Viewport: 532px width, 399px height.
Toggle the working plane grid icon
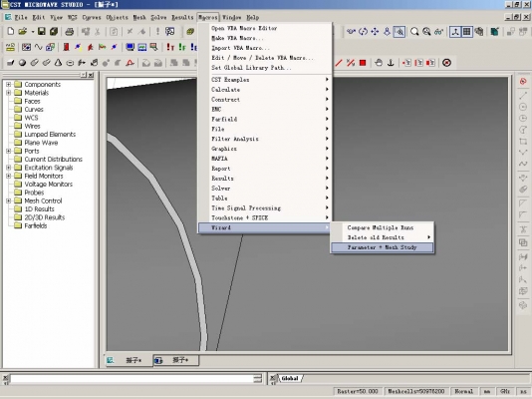pos(467,32)
